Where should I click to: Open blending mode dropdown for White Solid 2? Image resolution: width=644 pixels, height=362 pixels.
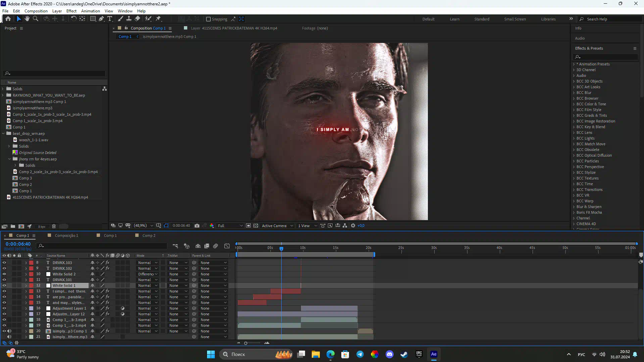click(x=148, y=274)
